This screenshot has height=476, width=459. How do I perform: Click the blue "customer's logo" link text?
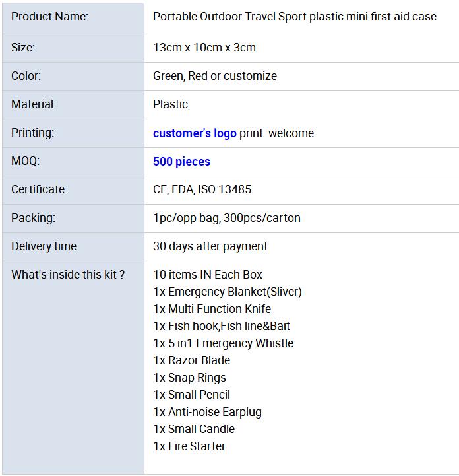click(x=195, y=133)
